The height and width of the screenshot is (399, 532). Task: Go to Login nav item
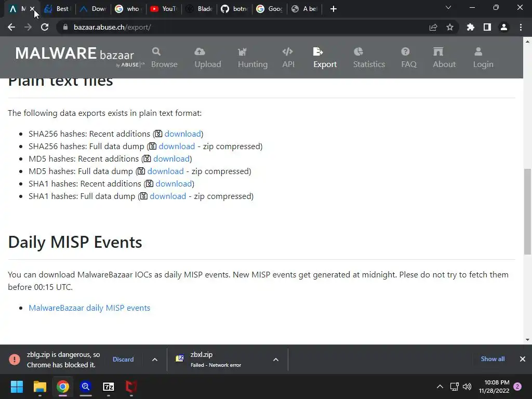[483, 58]
